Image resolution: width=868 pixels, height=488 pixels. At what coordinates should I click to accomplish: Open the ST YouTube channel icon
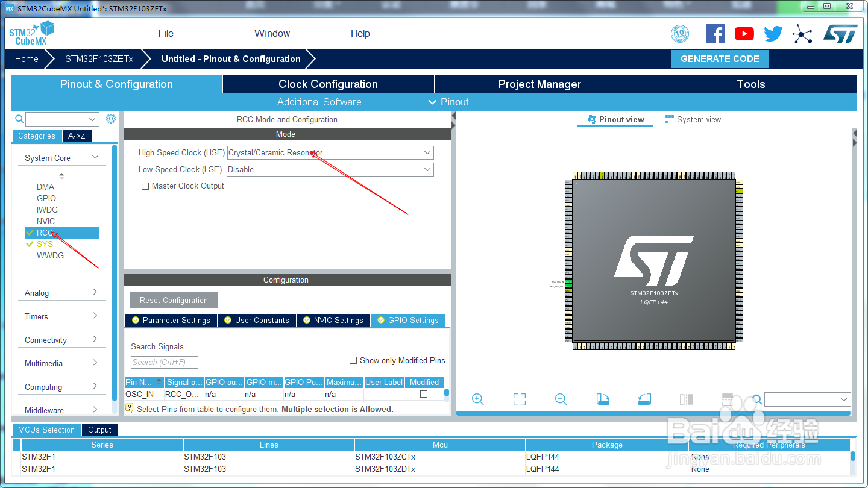(744, 34)
